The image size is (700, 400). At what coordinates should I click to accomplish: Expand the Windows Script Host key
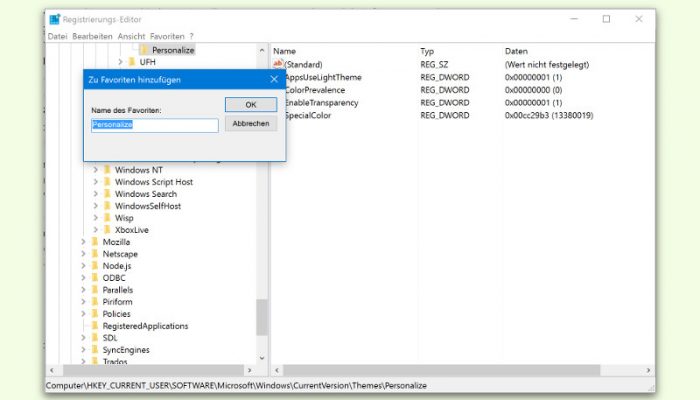(x=95, y=182)
